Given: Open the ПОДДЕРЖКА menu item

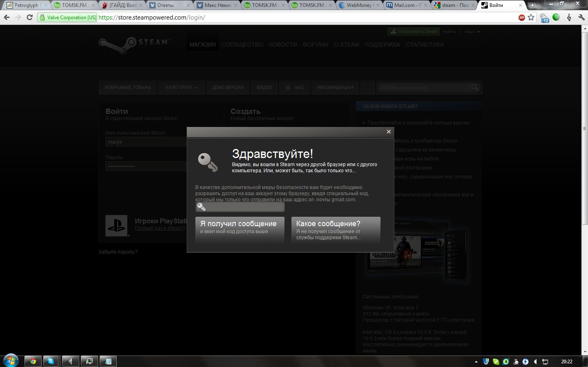Looking at the screenshot, I should [382, 44].
